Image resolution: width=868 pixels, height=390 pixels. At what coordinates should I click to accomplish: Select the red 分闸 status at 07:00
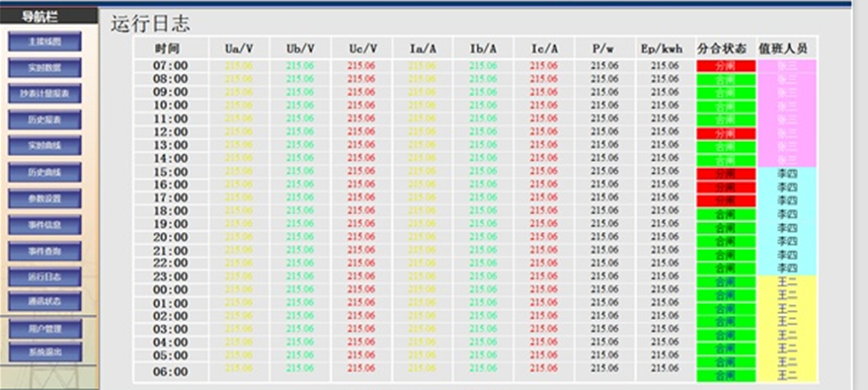coord(726,66)
